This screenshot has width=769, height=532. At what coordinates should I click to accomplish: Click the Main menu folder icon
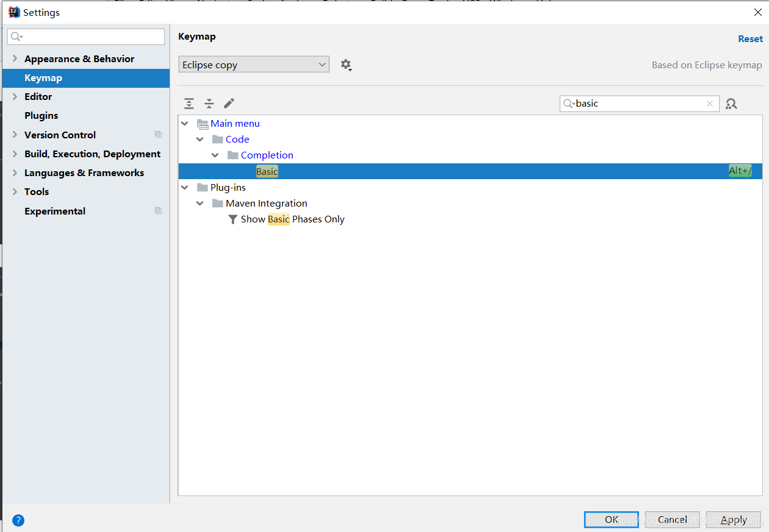click(x=203, y=124)
